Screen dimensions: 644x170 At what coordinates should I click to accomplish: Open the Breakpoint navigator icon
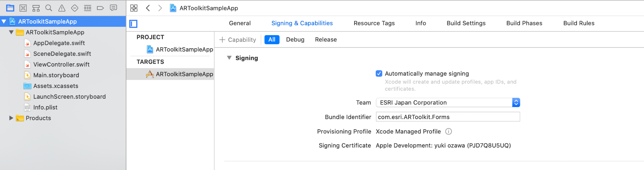coord(100,8)
